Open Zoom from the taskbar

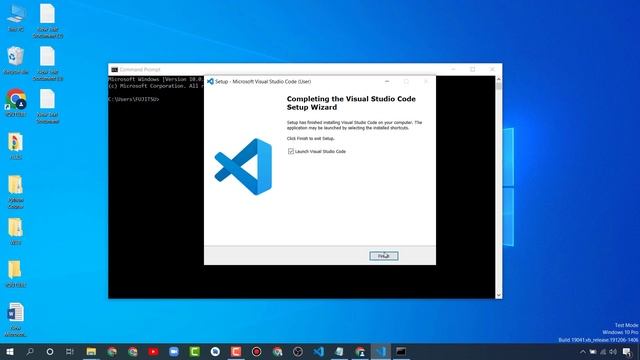pos(174,351)
